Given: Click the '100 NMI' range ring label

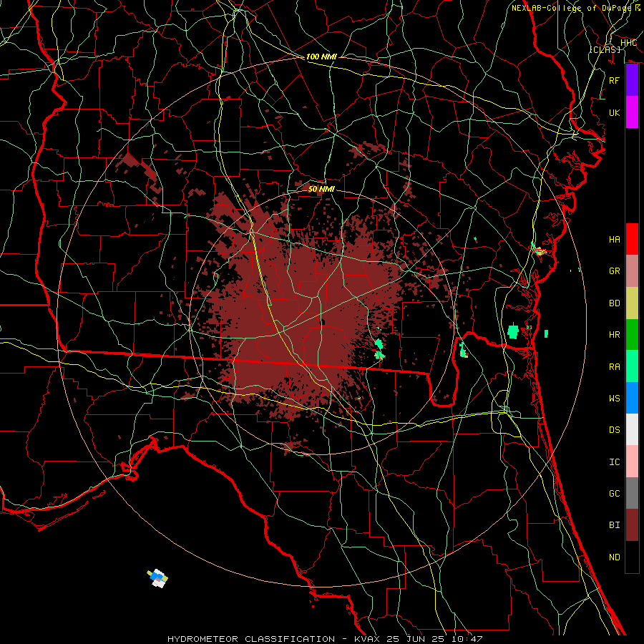Looking at the screenshot, I should (321, 57).
